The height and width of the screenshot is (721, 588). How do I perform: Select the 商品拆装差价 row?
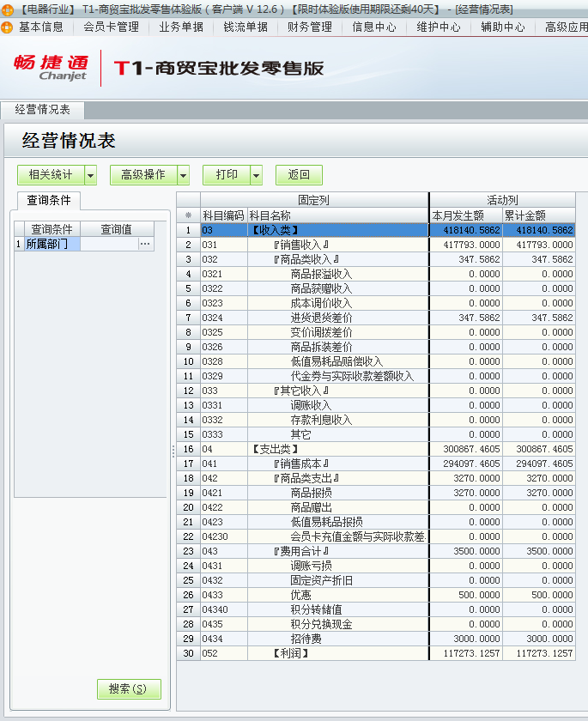[376, 347]
